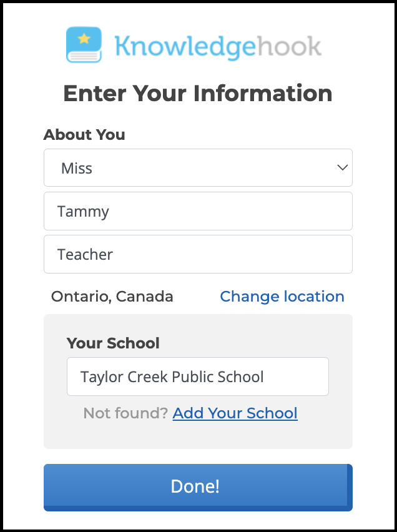Viewport: 397px width, 532px height.
Task: Focus the first name field containing Tammy
Action: pyautogui.click(x=198, y=211)
